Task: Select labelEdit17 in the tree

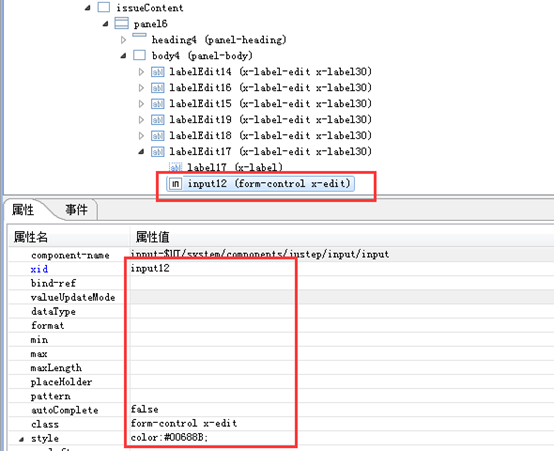Action: tap(271, 152)
